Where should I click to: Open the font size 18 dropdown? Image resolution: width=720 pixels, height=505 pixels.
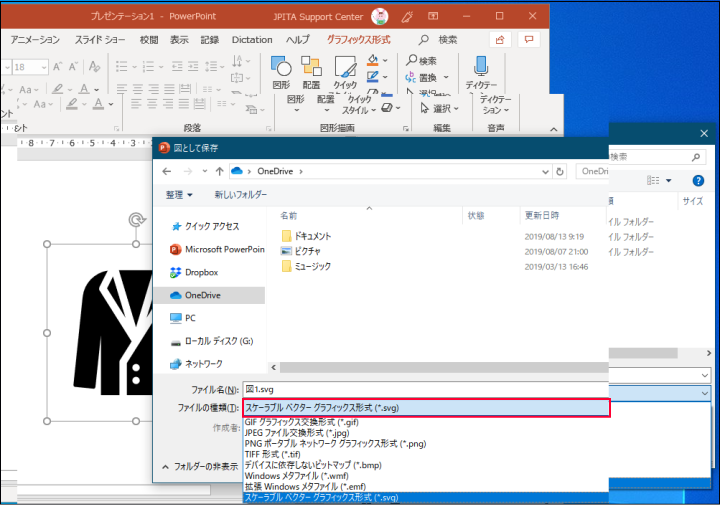[x=44, y=67]
